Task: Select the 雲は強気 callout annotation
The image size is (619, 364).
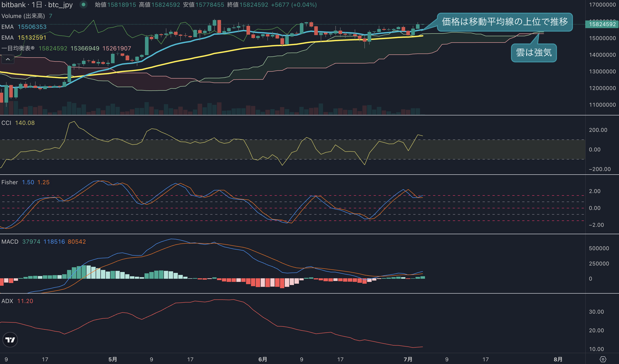Action: [534, 53]
